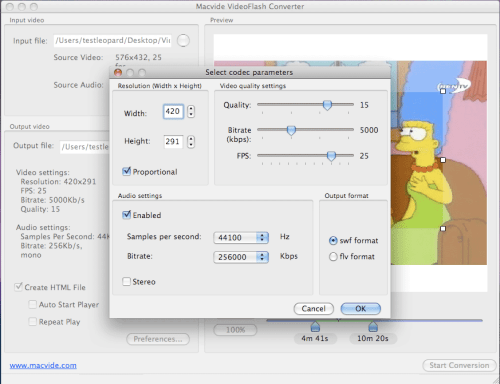
Task: Select swf format radio button
Action: (333, 241)
